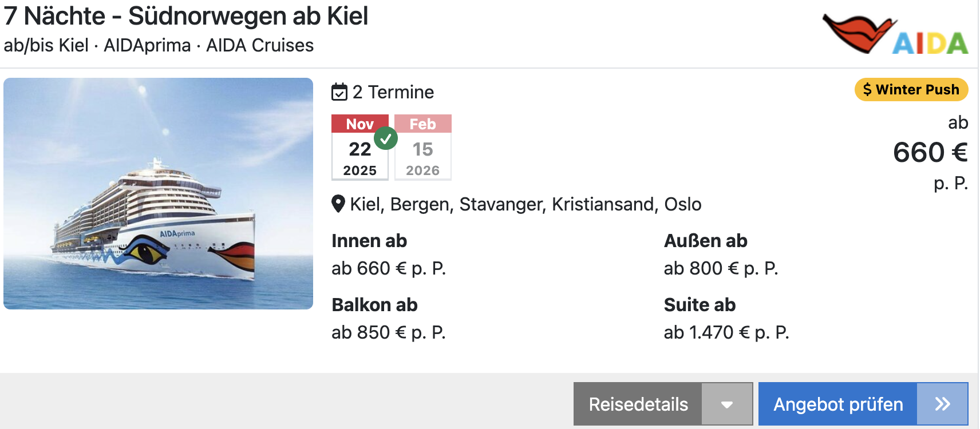
Task: Click the dollar icon in Winter Push badge
Action: [x=867, y=90]
